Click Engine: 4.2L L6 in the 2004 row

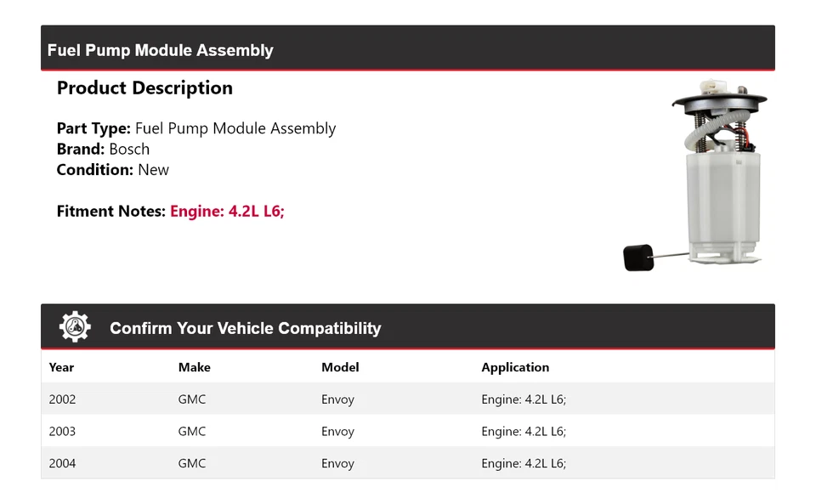(524, 463)
